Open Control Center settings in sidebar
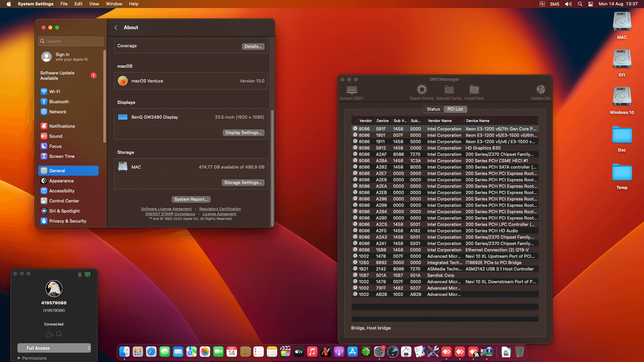The height and width of the screenshot is (362, 644). (x=68, y=201)
